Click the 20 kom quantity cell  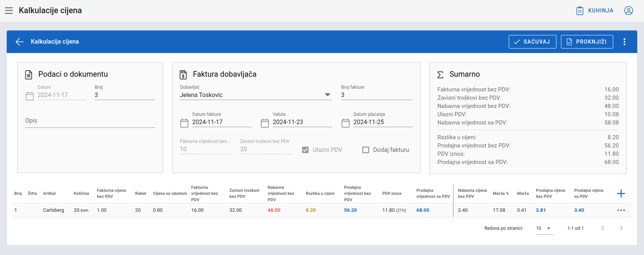pos(81,210)
